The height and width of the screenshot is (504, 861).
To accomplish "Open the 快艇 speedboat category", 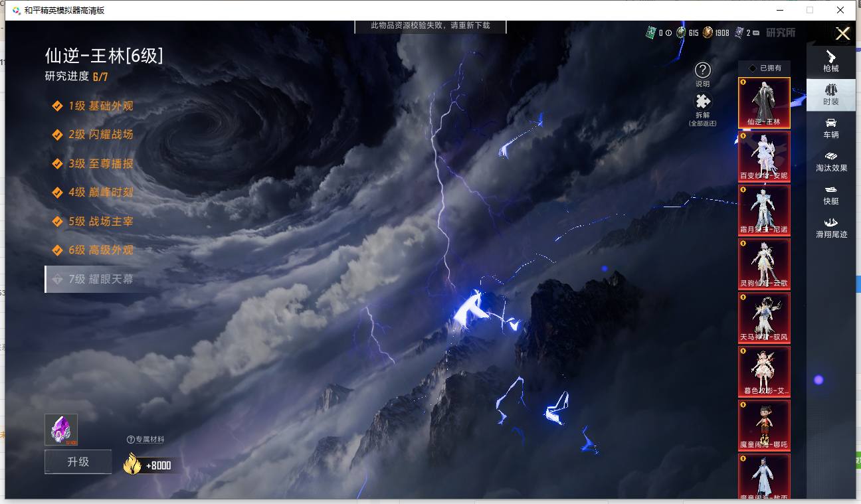I will 830,195.
